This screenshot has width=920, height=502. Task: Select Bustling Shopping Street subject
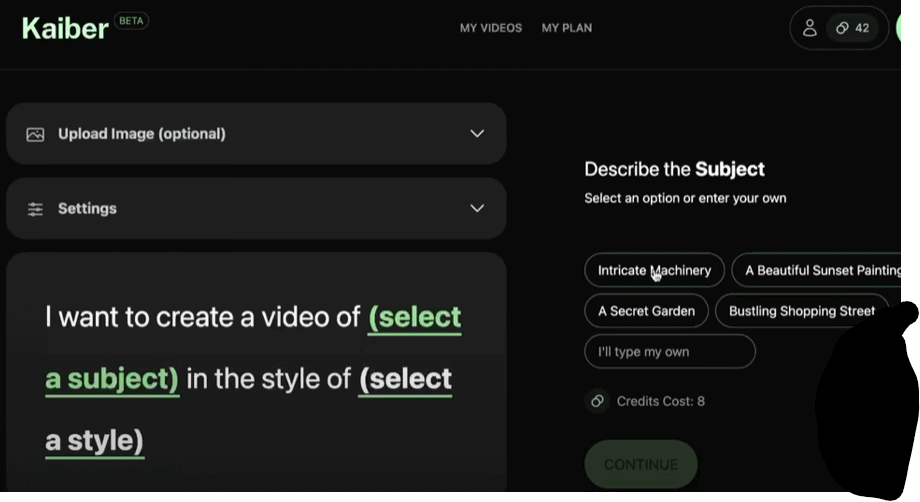click(801, 311)
